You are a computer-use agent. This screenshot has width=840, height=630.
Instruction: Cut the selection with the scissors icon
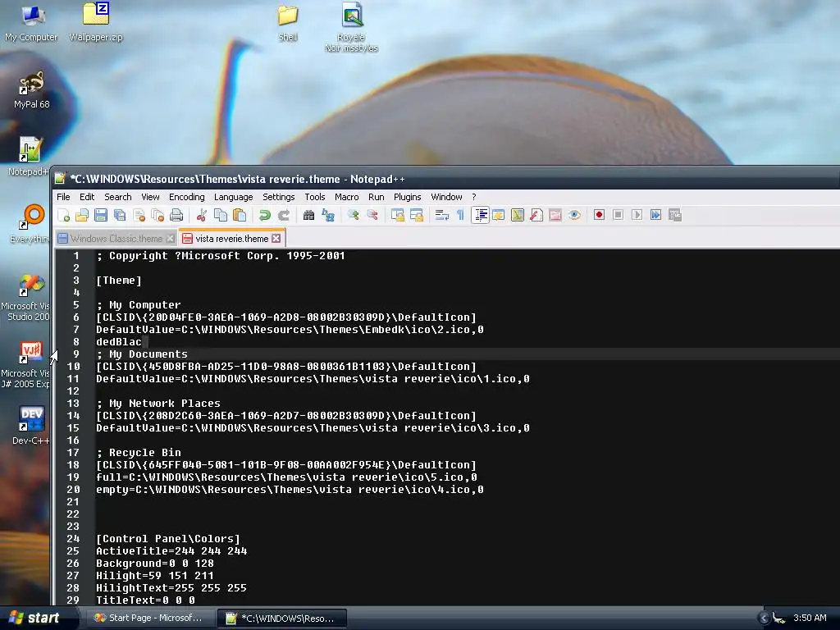click(x=202, y=216)
